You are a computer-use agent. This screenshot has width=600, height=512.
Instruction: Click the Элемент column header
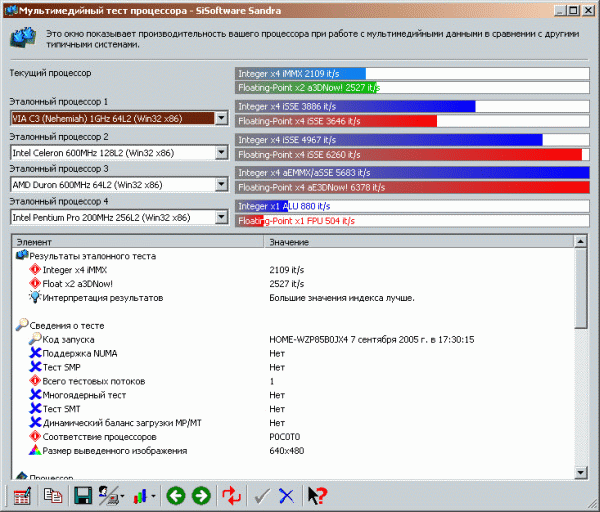pos(138,242)
